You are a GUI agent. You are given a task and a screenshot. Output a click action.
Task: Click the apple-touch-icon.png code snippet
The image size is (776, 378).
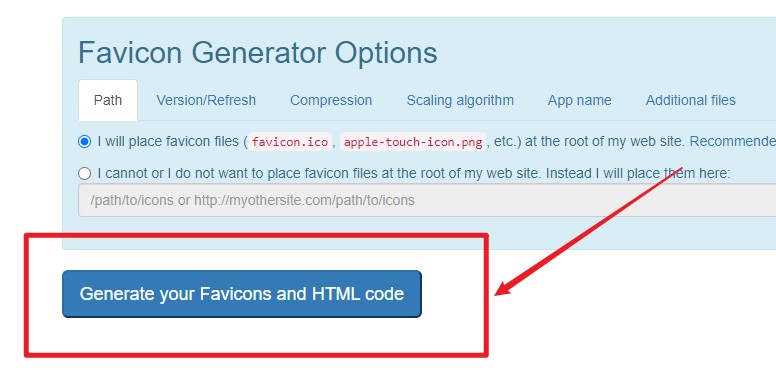pos(413,142)
